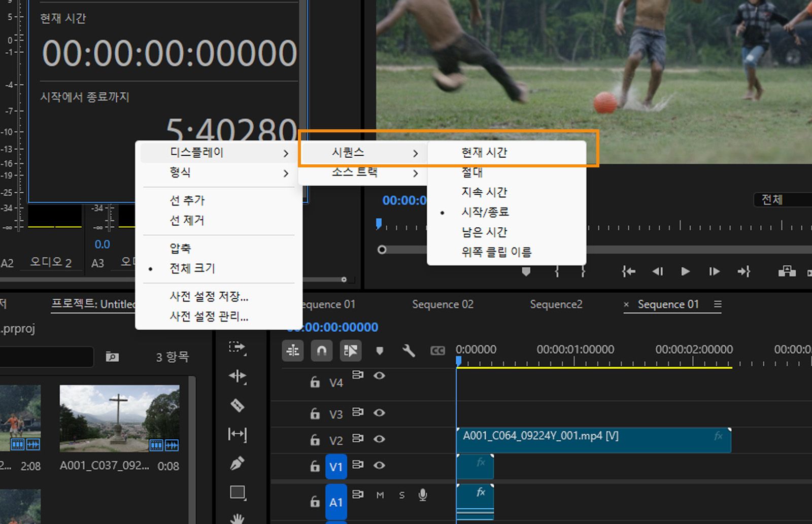Viewport: 812px width, 524px height.
Task: Select the Ripple Edit tool
Action: [x=237, y=376]
